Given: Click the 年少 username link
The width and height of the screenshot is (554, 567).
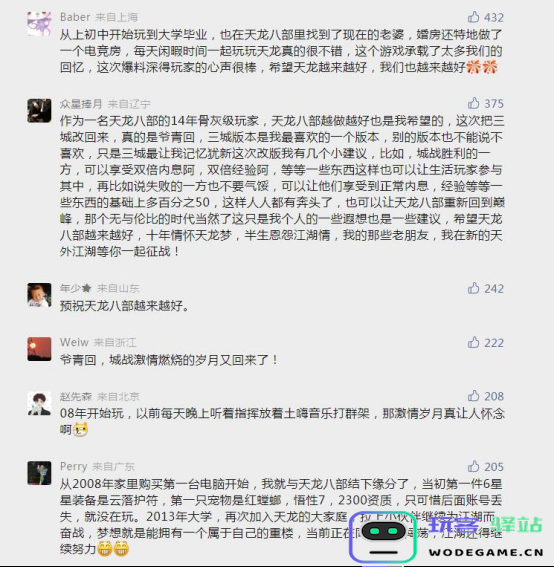Looking at the screenshot, I should click(x=76, y=288).
